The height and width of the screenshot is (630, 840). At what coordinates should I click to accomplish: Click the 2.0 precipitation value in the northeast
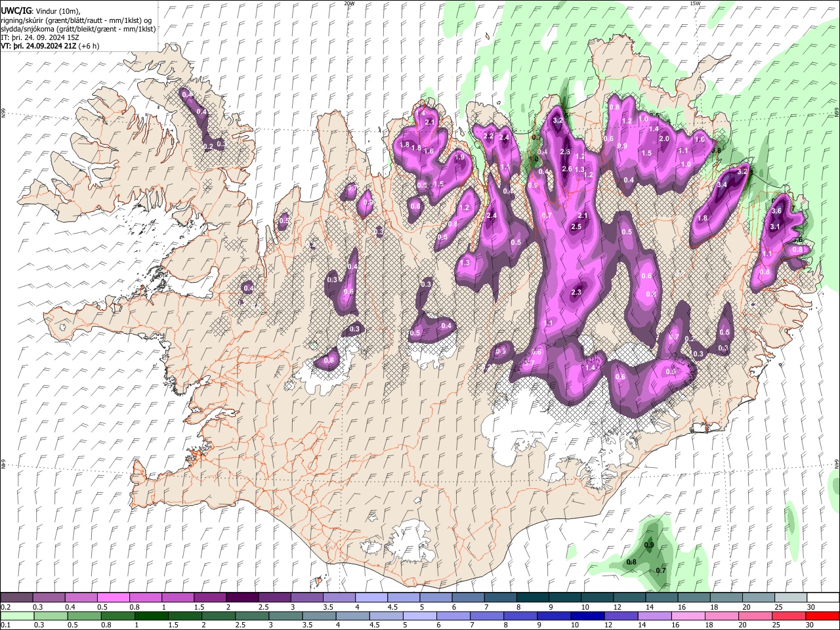(x=664, y=139)
